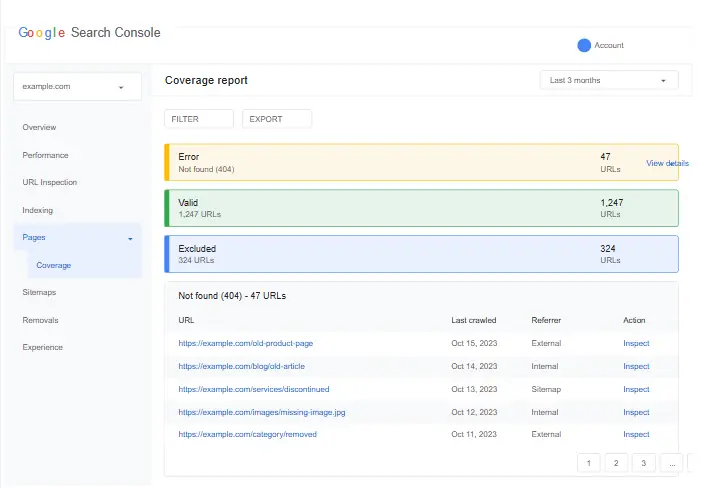Screen dimensions: 707x488
Task: Open Performance in the sidebar
Action: 46,155
